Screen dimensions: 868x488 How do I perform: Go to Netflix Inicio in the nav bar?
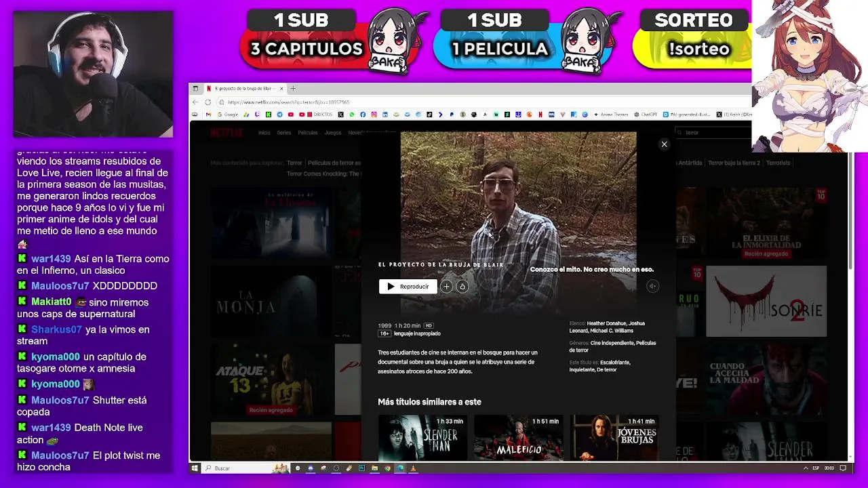(264, 133)
